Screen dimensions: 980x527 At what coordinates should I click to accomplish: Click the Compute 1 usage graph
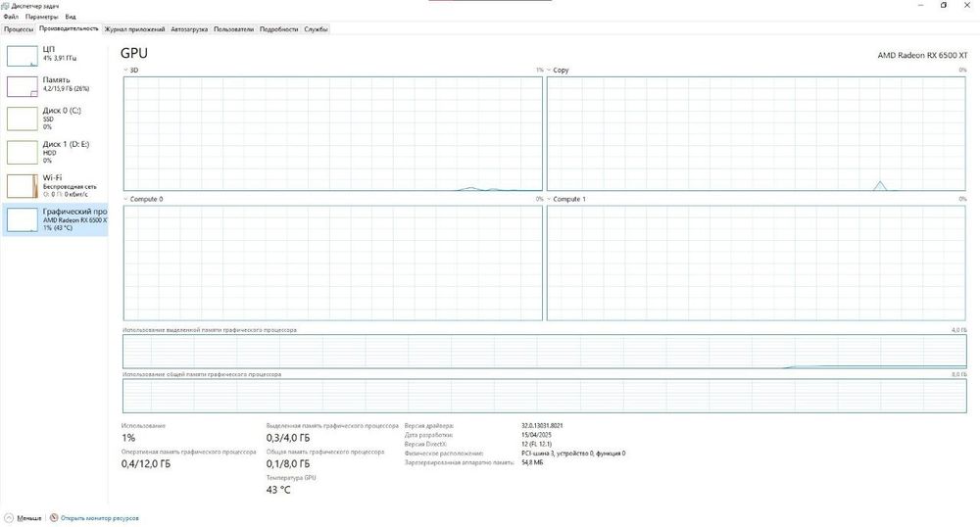click(x=757, y=263)
